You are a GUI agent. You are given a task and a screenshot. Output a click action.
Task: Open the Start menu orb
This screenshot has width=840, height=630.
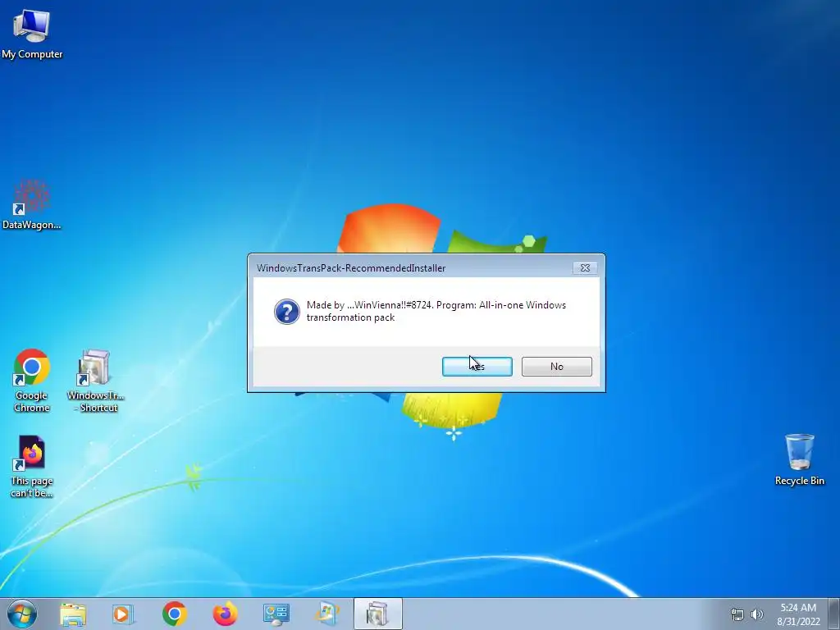22,614
